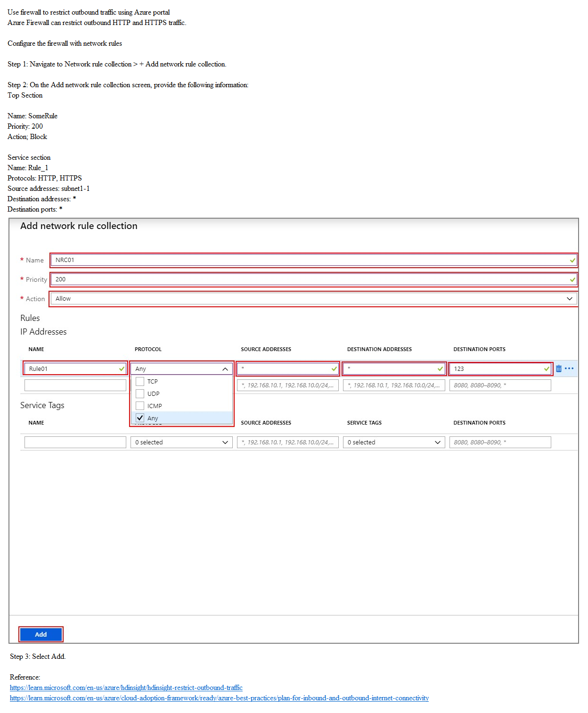This screenshot has height=713, width=588.
Task: Open Service Tags protocol dropdown '0 selected'
Action: (181, 443)
